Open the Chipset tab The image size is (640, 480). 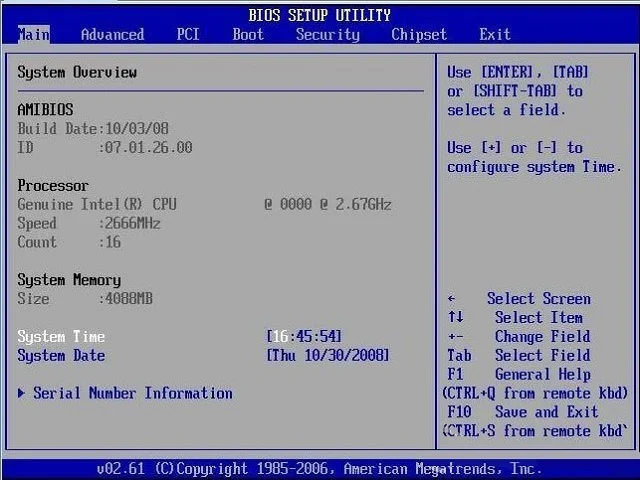point(419,35)
